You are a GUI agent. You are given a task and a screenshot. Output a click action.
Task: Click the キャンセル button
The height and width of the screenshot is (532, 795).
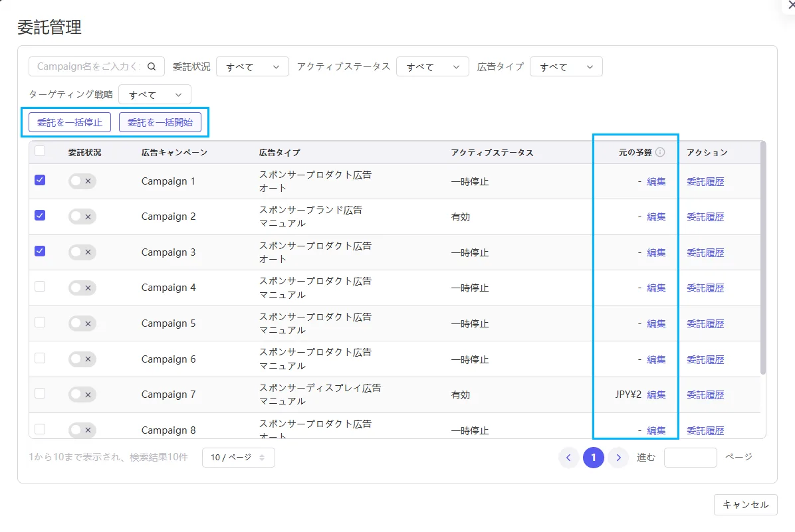(745, 505)
